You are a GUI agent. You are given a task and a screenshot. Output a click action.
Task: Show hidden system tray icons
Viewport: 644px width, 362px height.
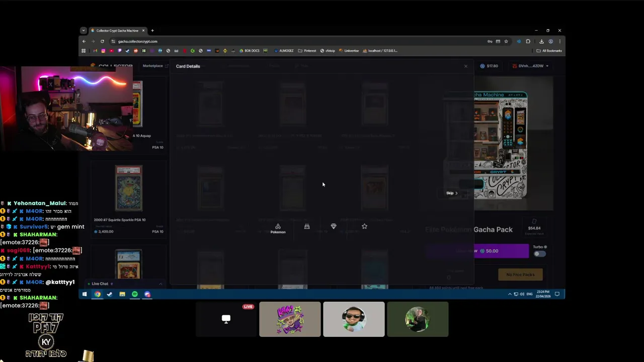tap(510, 294)
